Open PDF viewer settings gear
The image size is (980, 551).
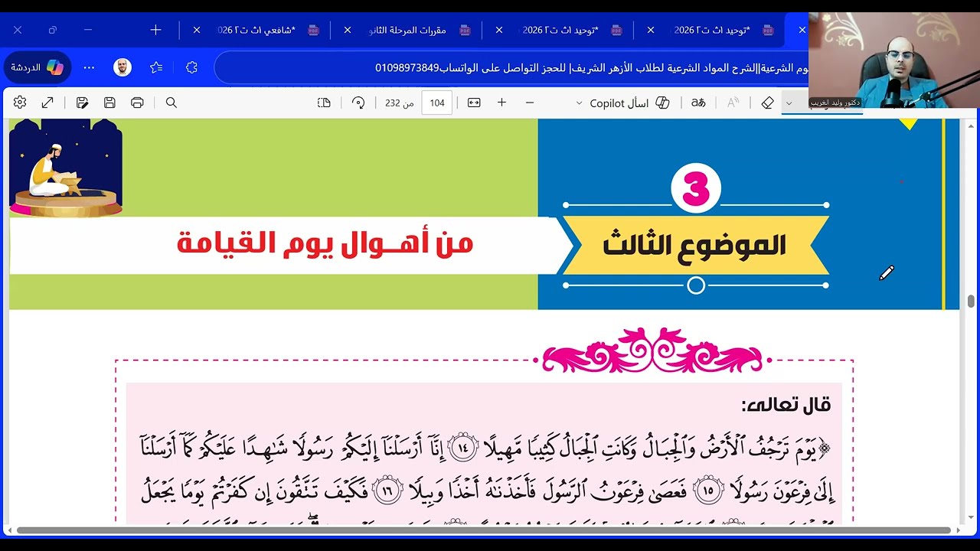coord(20,103)
